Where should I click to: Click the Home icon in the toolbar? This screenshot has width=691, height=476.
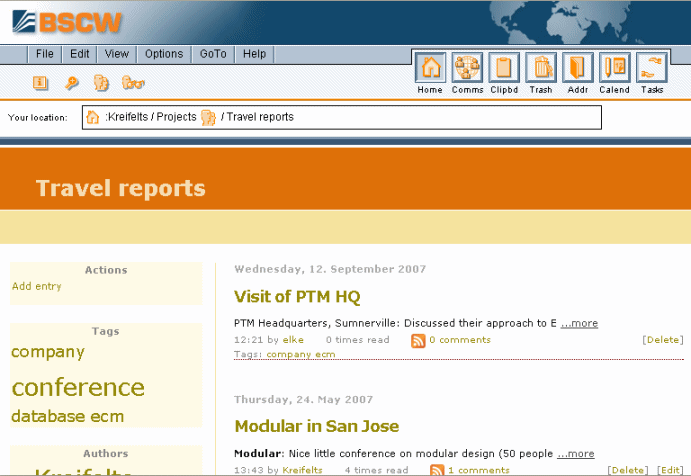(430, 68)
